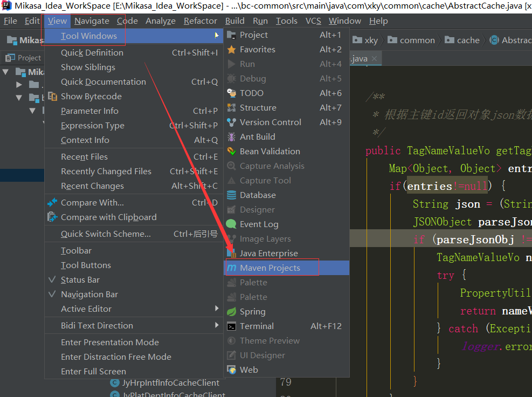The image size is (532, 397).
Task: Click the Project panel label
Action: (29, 58)
